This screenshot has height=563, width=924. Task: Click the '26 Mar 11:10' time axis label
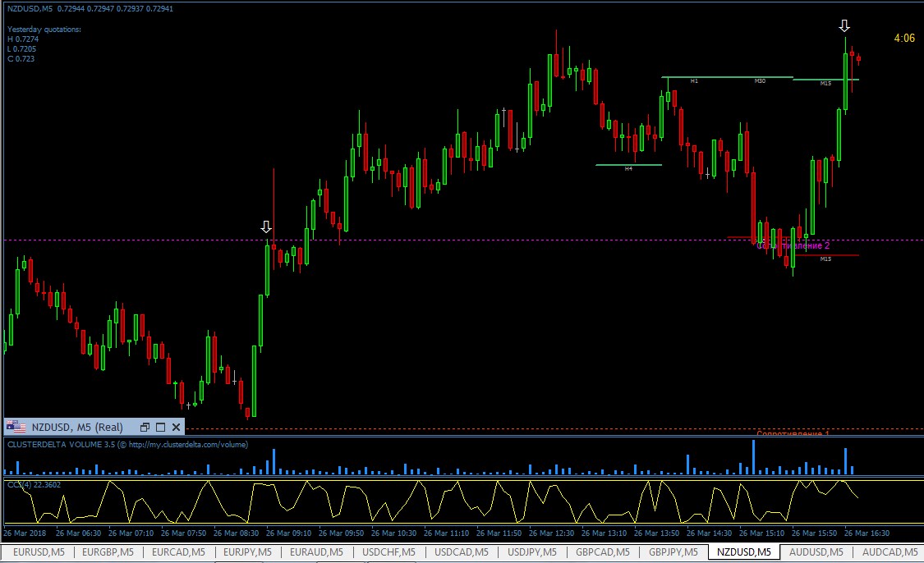coord(446,533)
